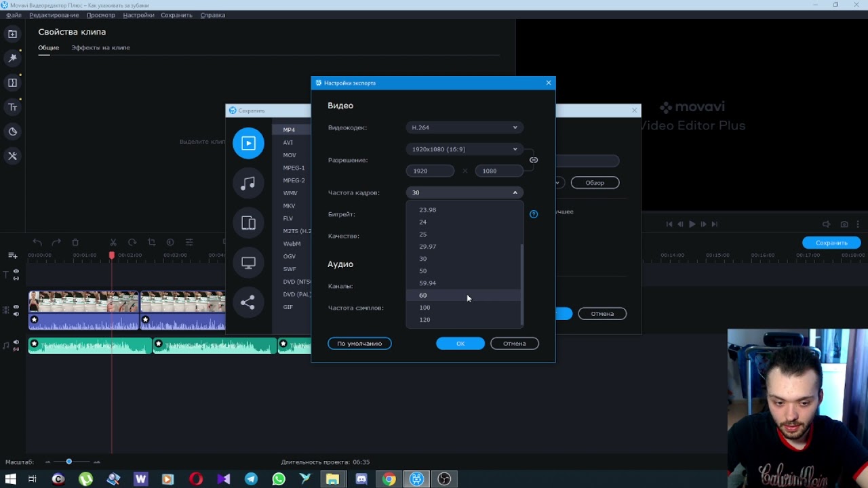This screenshot has width=868, height=488.
Task: Open OBS Studio from the taskbar
Action: (444, 479)
